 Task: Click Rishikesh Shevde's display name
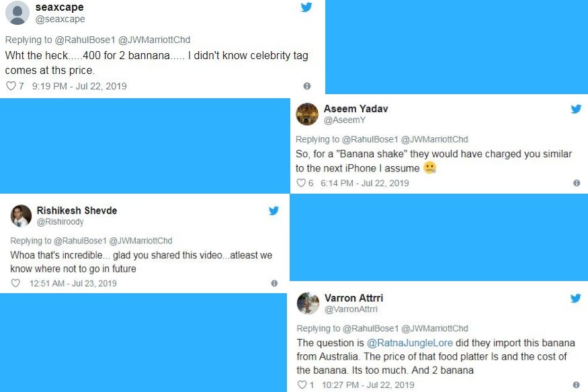click(77, 210)
